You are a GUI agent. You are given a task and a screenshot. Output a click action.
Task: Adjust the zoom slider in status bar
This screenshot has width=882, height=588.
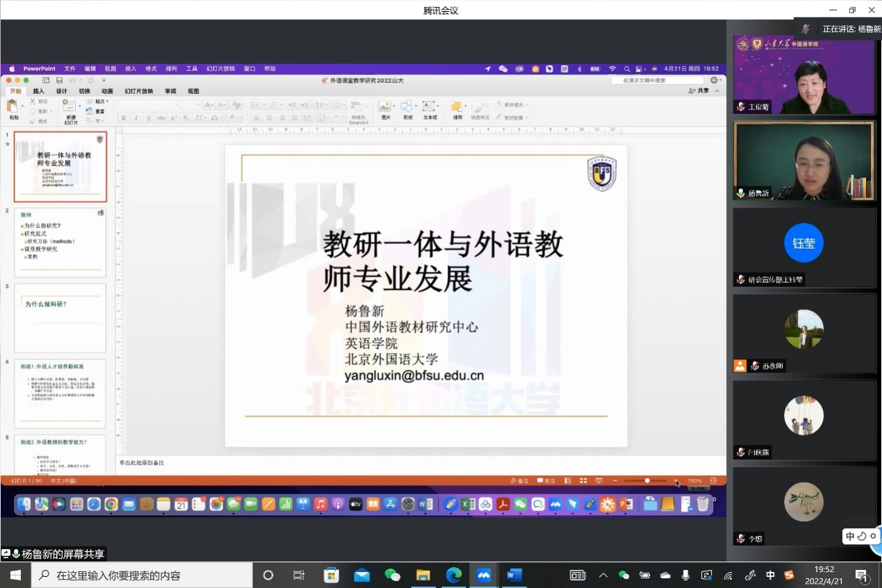tap(647, 481)
